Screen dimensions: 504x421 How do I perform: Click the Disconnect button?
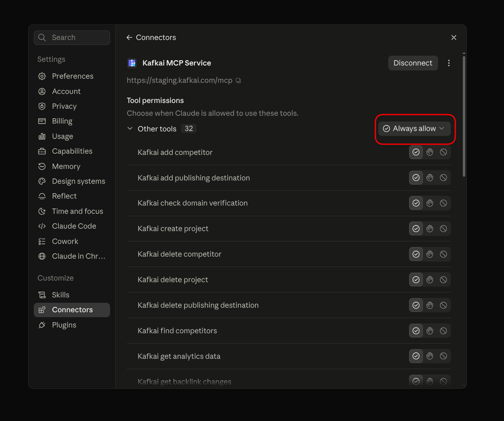(413, 63)
